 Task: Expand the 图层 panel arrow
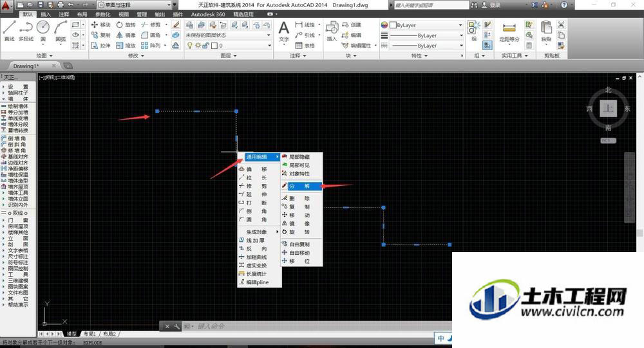click(x=235, y=55)
